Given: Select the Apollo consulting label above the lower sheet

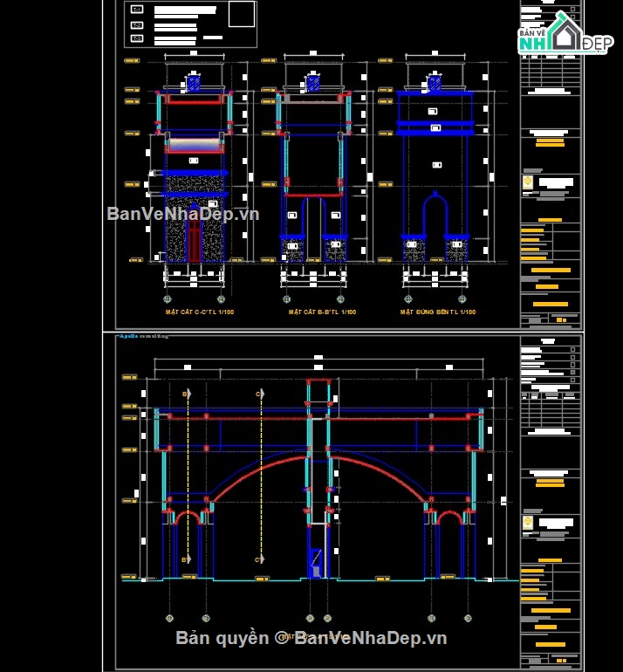Looking at the screenshot, I should pyautogui.click(x=144, y=336).
